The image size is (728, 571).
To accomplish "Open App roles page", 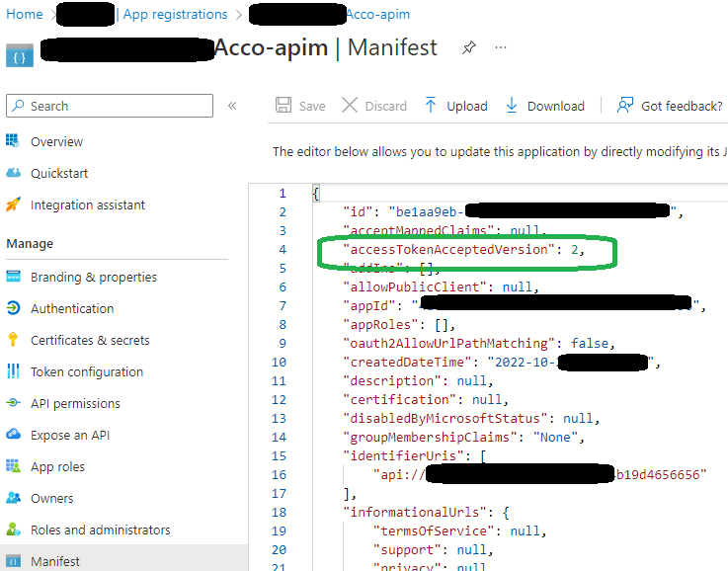I will click(57, 466).
